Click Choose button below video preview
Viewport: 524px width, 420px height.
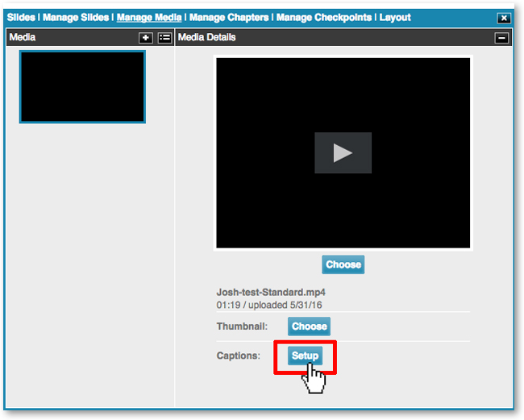coord(343,264)
